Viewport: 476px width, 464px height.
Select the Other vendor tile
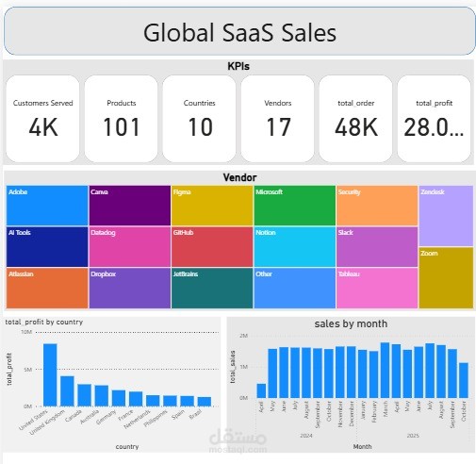(295, 288)
